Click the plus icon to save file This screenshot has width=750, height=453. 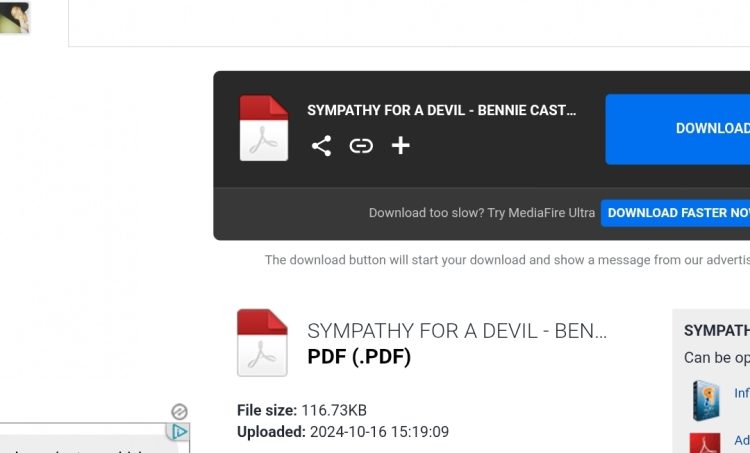click(x=400, y=146)
